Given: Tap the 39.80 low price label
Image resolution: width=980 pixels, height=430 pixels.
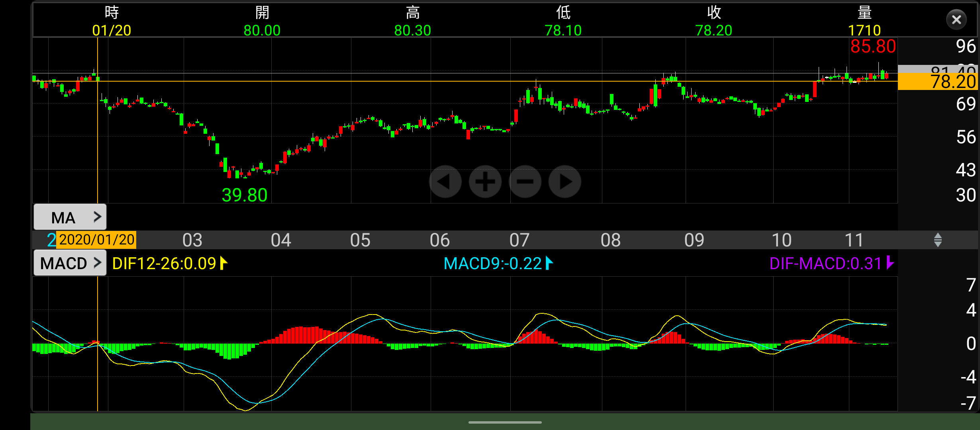Looking at the screenshot, I should (244, 195).
